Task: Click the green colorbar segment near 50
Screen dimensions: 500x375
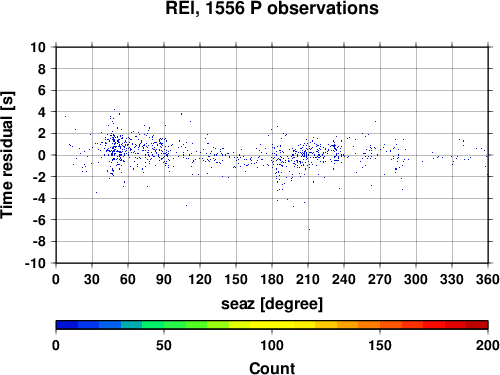Action: [x=164, y=325]
